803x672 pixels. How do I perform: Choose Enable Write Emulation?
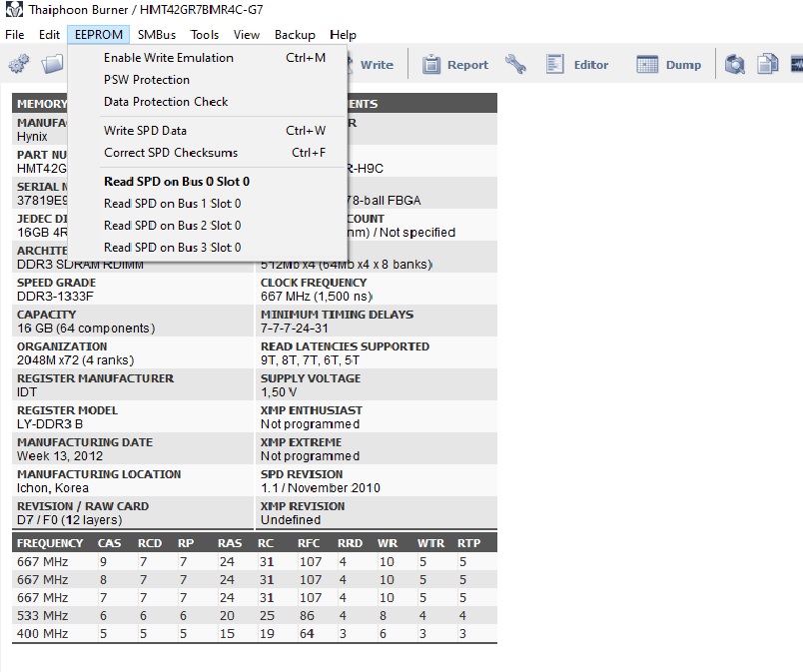208,58
